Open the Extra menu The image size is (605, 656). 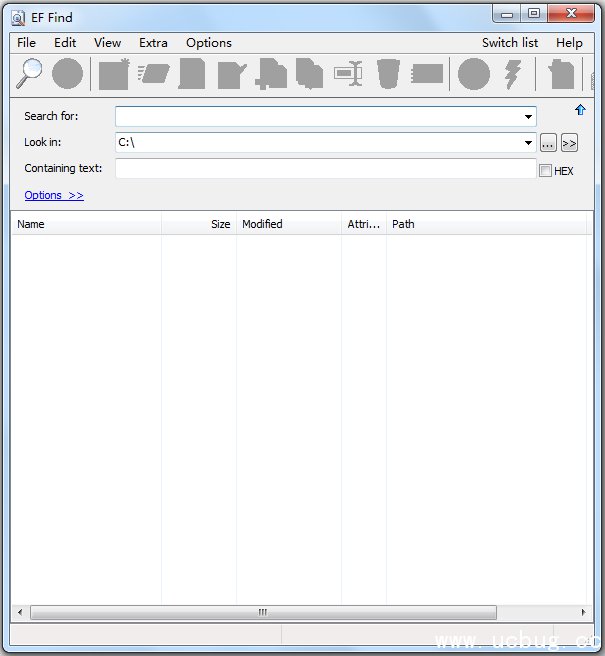(153, 43)
